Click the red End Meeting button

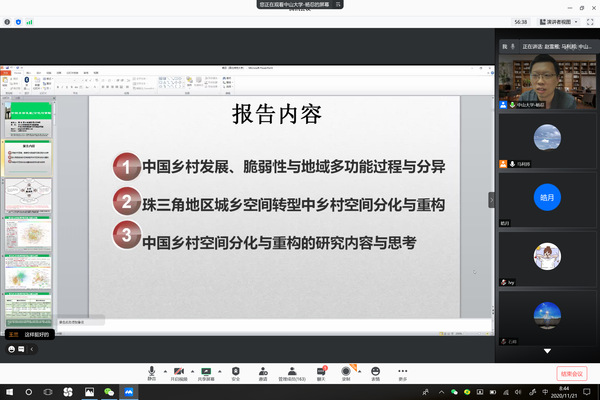pyautogui.click(x=571, y=373)
